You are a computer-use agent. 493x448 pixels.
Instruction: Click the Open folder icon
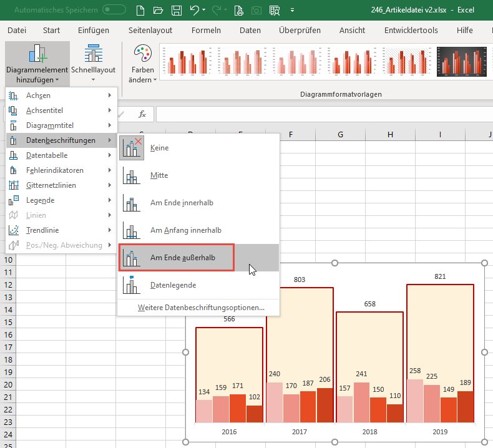click(159, 11)
